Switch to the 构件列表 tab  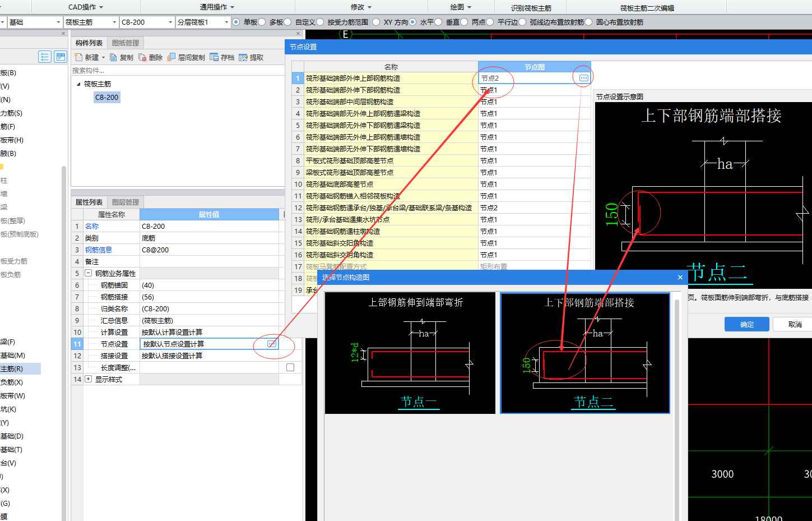(x=89, y=43)
